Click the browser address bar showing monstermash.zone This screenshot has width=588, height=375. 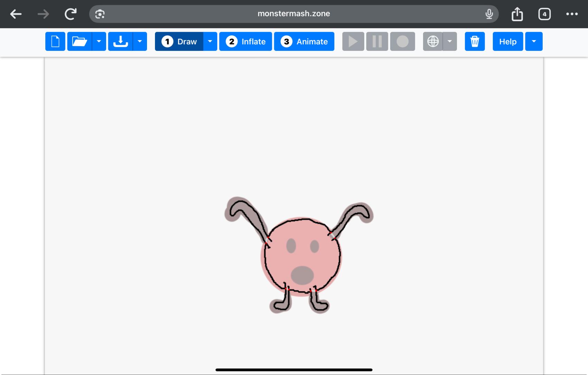293,14
